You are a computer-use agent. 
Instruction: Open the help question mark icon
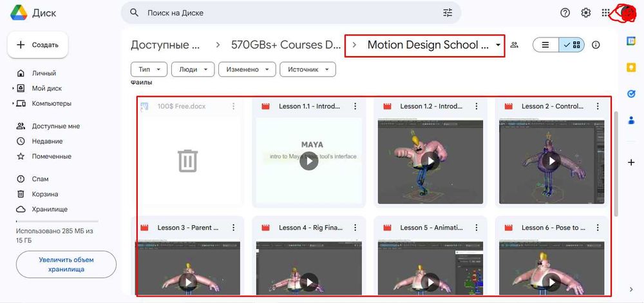click(565, 13)
